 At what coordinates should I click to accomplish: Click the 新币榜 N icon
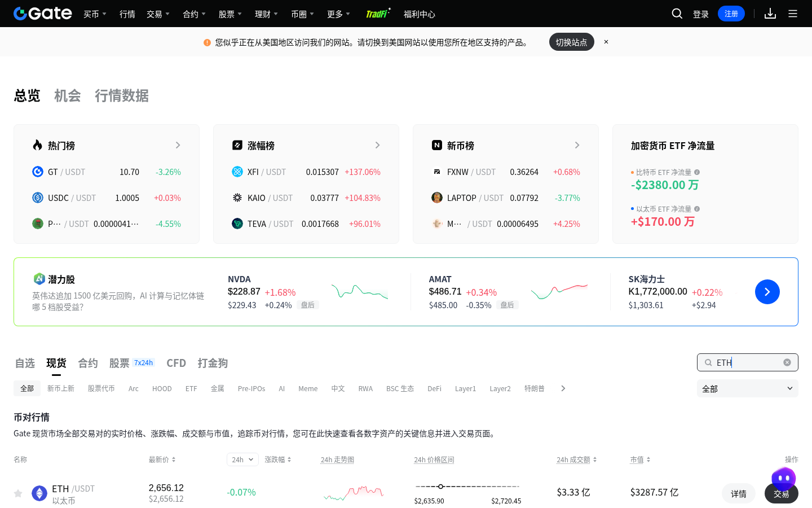437,145
